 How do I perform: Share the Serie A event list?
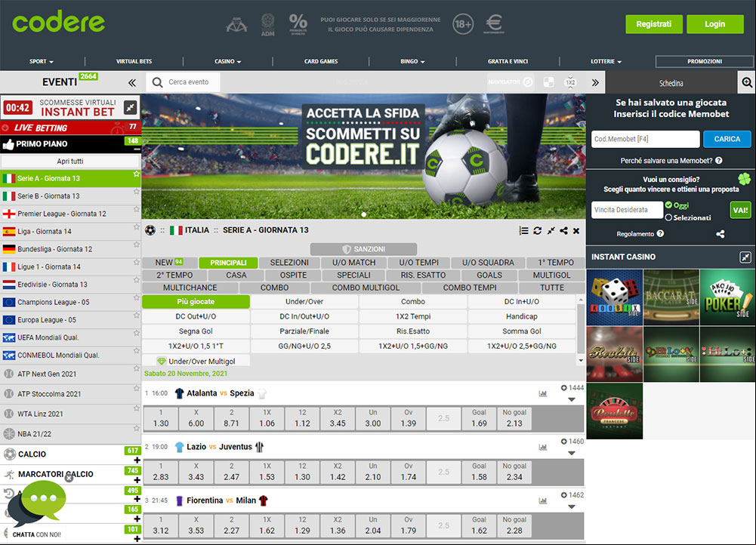(563, 231)
